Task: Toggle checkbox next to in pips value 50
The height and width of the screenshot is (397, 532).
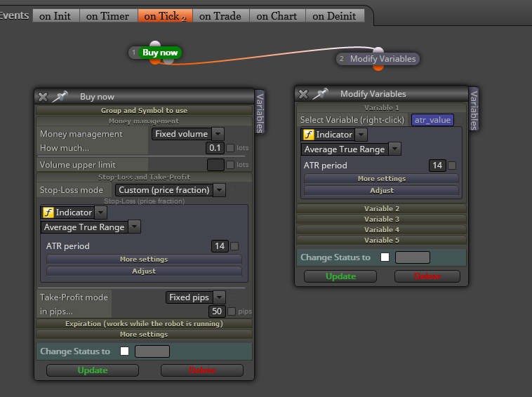Action: [x=232, y=311]
